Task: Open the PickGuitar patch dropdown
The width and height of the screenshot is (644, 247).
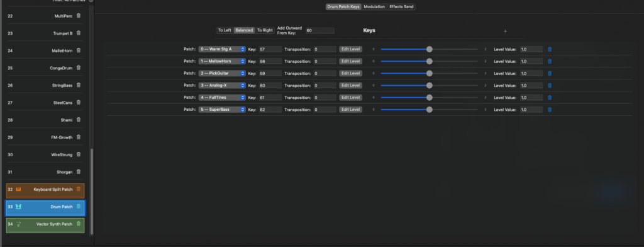Action: tap(222, 73)
